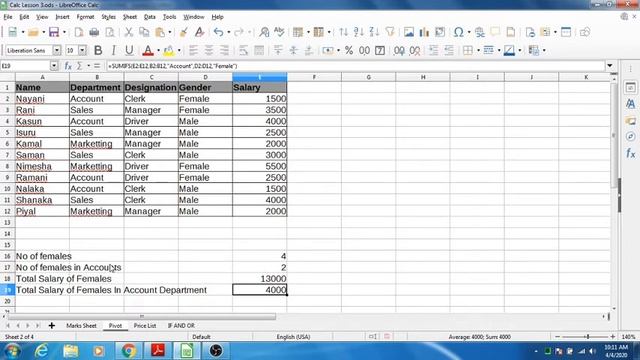The height and width of the screenshot is (360, 640).
Task: Insert a chart via toolbar icon
Action: click(424, 32)
